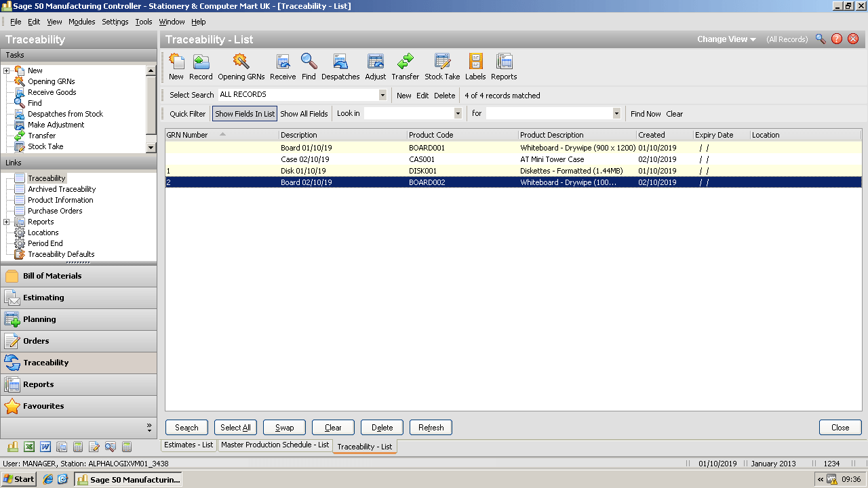Click the Find magnifier in the main toolbar
868x488 pixels.
pyautogui.click(x=309, y=66)
